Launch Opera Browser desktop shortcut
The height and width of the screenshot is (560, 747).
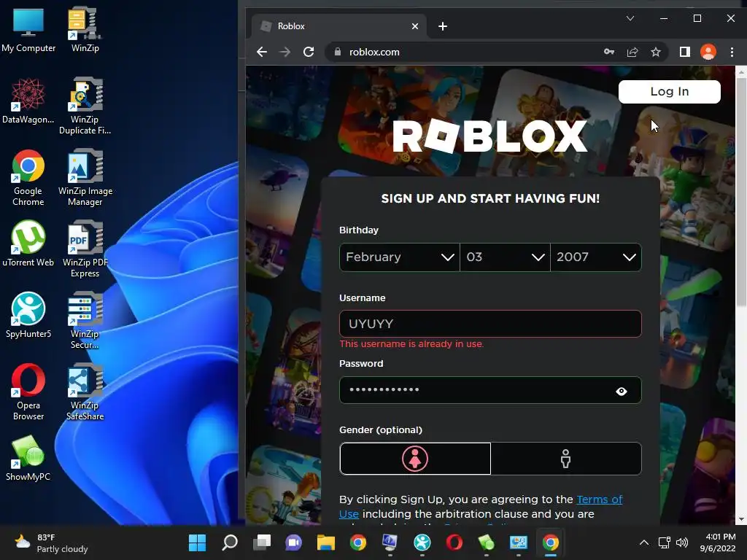click(x=28, y=392)
